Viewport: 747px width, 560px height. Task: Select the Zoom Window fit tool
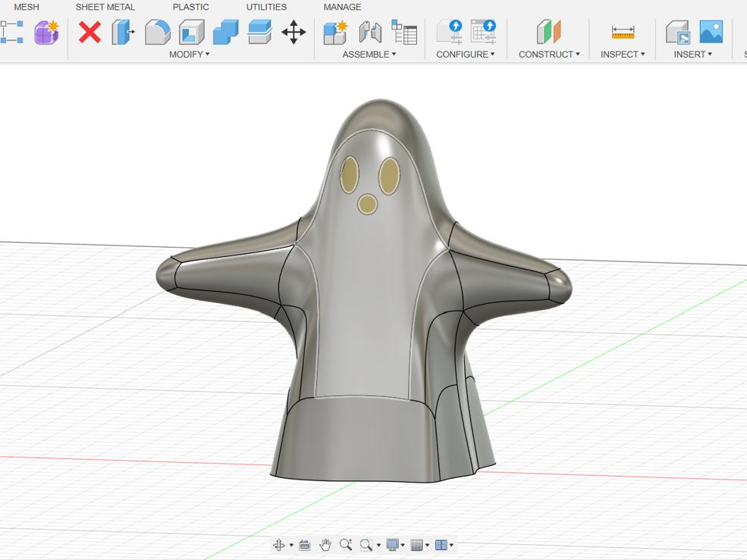pos(366,545)
